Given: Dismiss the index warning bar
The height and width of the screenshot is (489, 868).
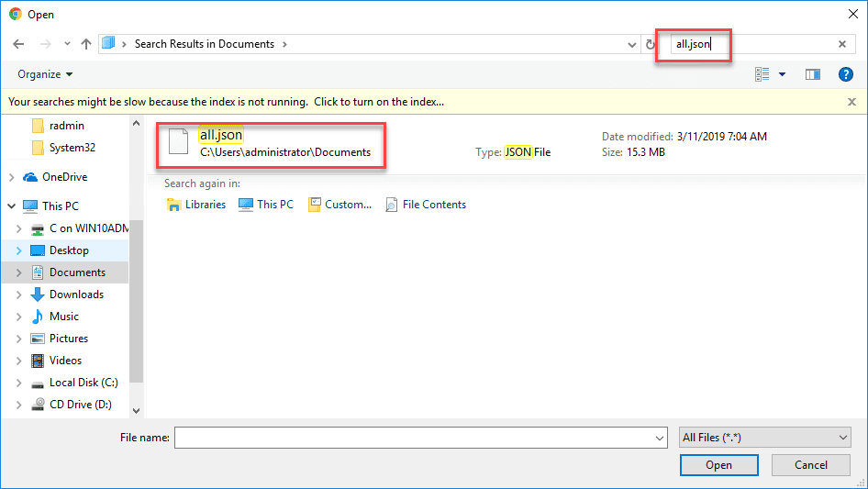Looking at the screenshot, I should pyautogui.click(x=851, y=102).
